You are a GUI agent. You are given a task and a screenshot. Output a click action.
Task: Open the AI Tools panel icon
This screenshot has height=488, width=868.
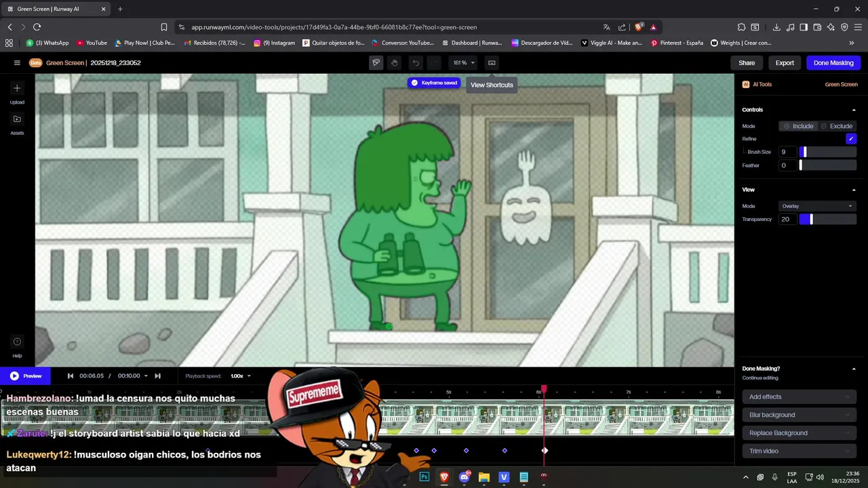746,84
